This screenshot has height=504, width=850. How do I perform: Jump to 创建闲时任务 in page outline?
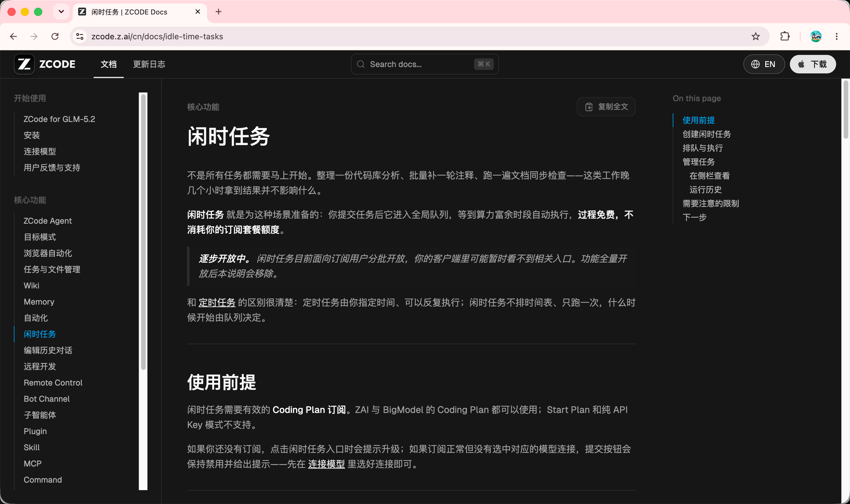point(707,134)
